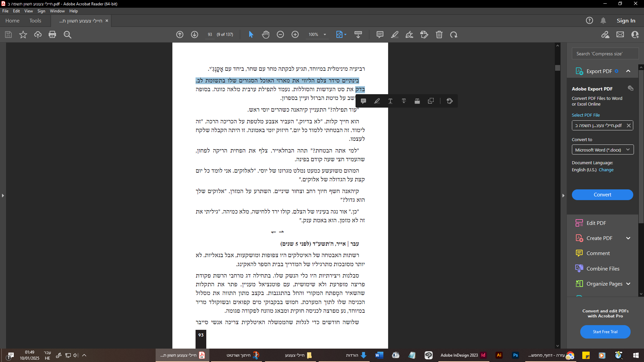Go to the previous page

[180, 35]
